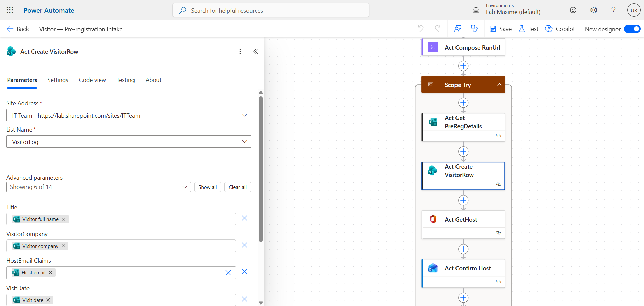Save the flow

pyautogui.click(x=500, y=29)
